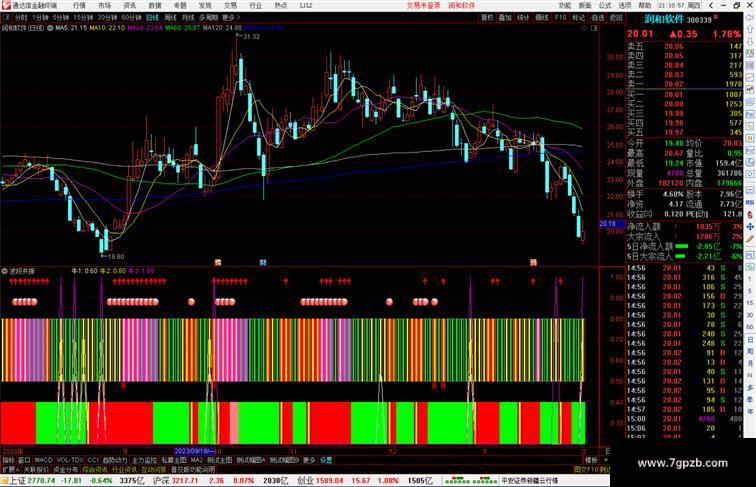Open the 热点 menu

pyautogui.click(x=281, y=5)
